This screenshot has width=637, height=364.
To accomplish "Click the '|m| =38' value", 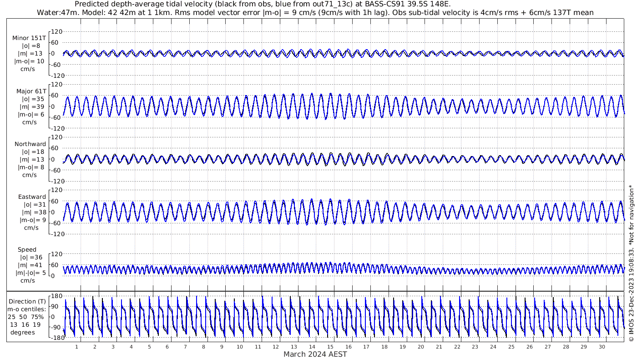I will click(35, 212).
